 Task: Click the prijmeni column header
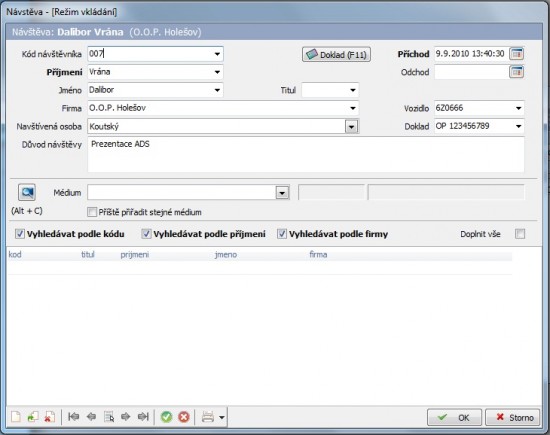point(135,254)
